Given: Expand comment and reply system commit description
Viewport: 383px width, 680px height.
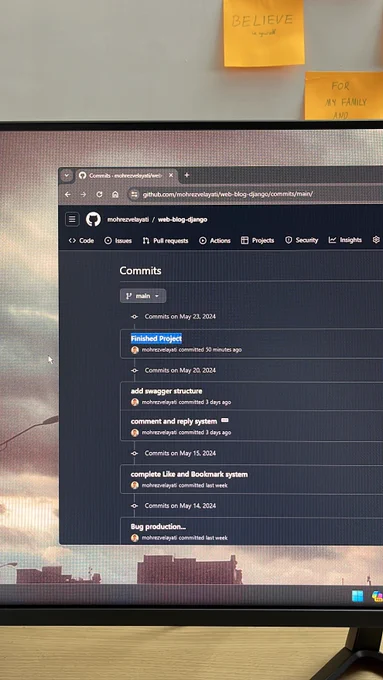Looking at the screenshot, I should pos(225,420).
